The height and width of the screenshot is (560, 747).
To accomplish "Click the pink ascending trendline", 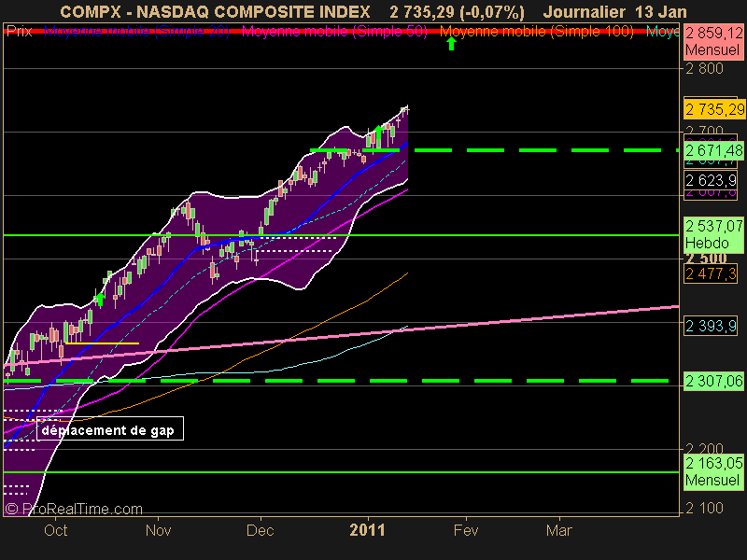I will pyautogui.click(x=341, y=336).
